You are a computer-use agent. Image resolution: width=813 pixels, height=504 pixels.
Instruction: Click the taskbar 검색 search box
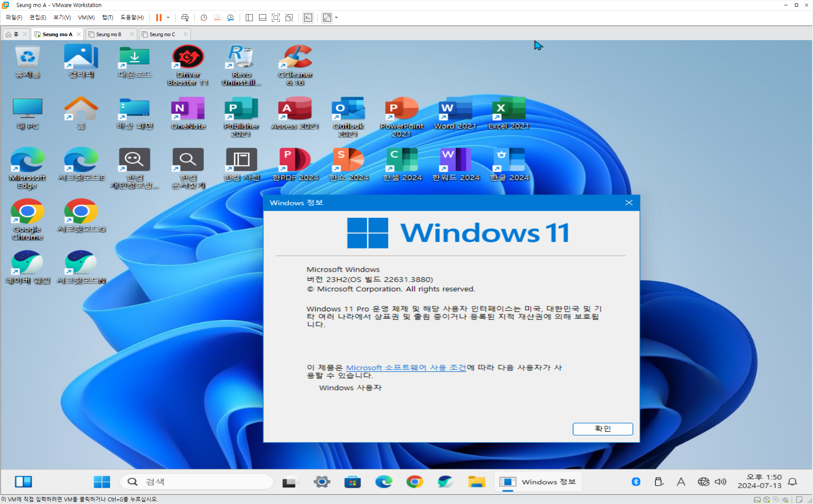point(197,482)
